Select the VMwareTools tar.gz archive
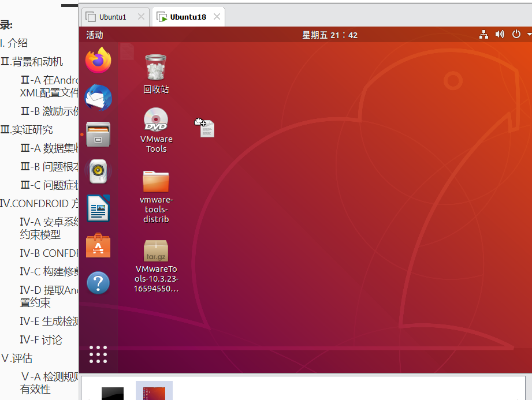Image resolution: width=532 pixels, height=400 pixels. [x=156, y=266]
